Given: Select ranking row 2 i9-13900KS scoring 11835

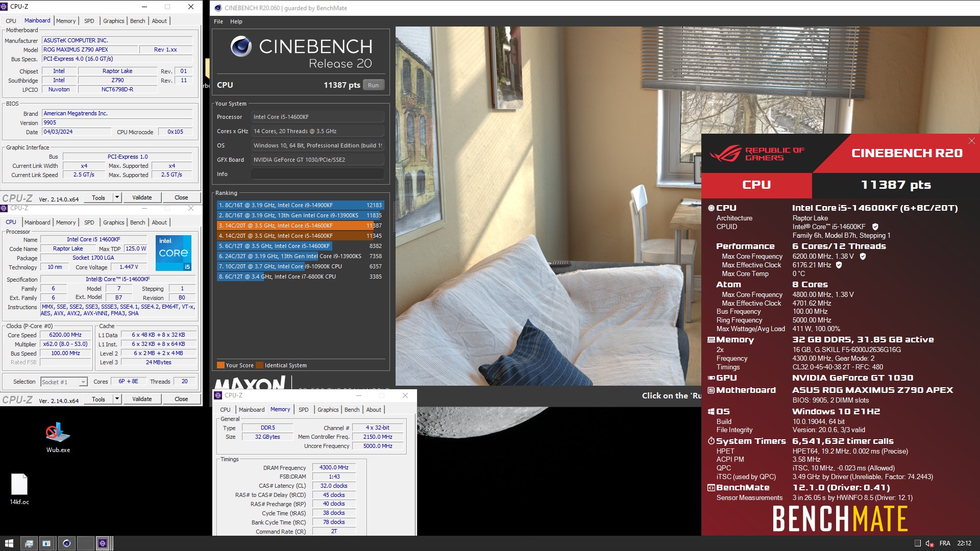Looking at the screenshot, I should [300, 215].
